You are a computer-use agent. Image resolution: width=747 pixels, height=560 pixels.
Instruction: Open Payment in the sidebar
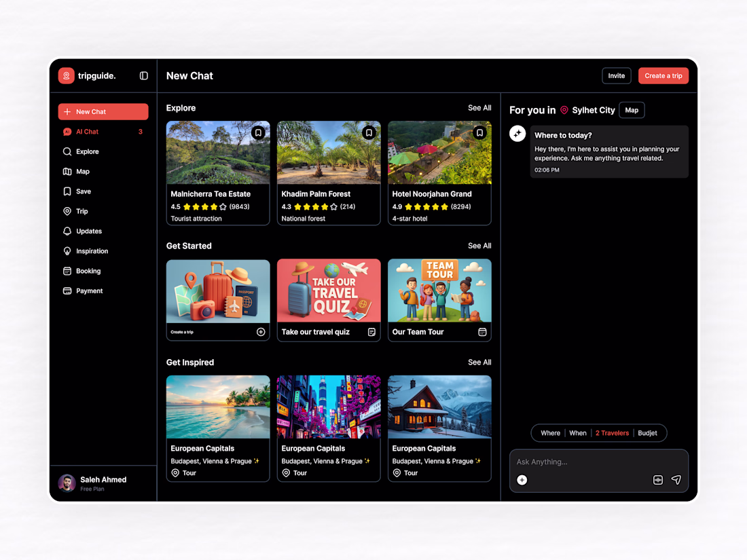103,291
